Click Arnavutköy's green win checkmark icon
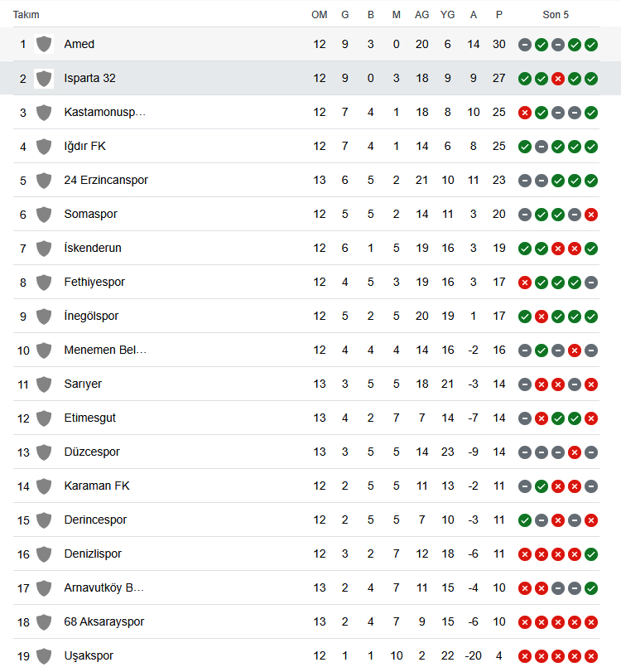The height and width of the screenshot is (672, 621). click(591, 588)
